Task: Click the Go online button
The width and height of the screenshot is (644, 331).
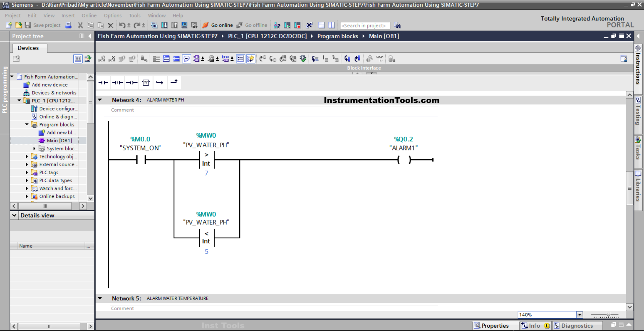Action: pos(218,25)
